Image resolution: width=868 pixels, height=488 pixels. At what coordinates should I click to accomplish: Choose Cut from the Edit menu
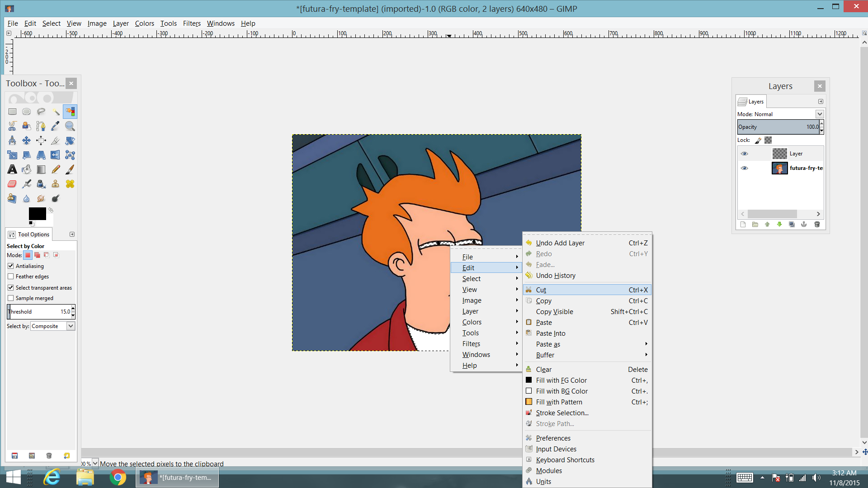coord(587,290)
